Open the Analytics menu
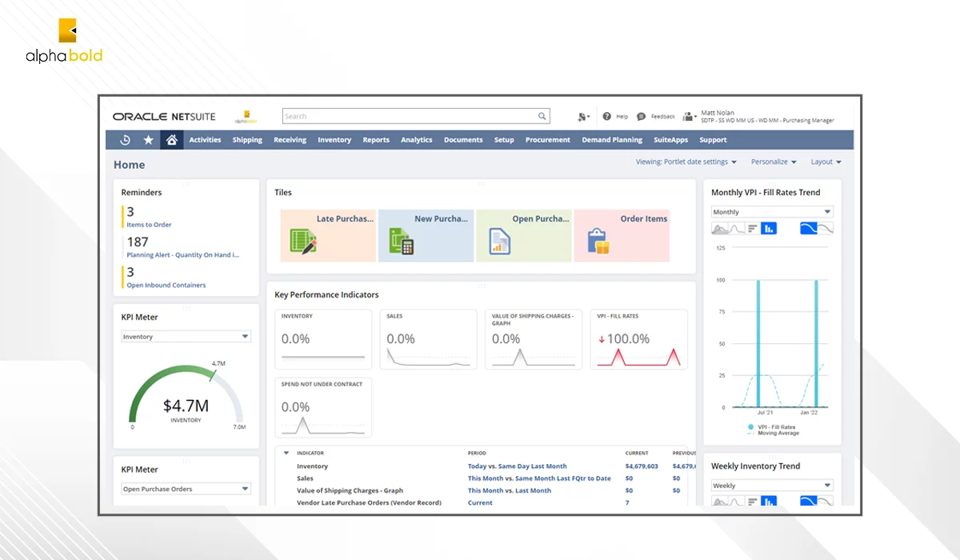This screenshot has height=560, width=960. point(417,140)
